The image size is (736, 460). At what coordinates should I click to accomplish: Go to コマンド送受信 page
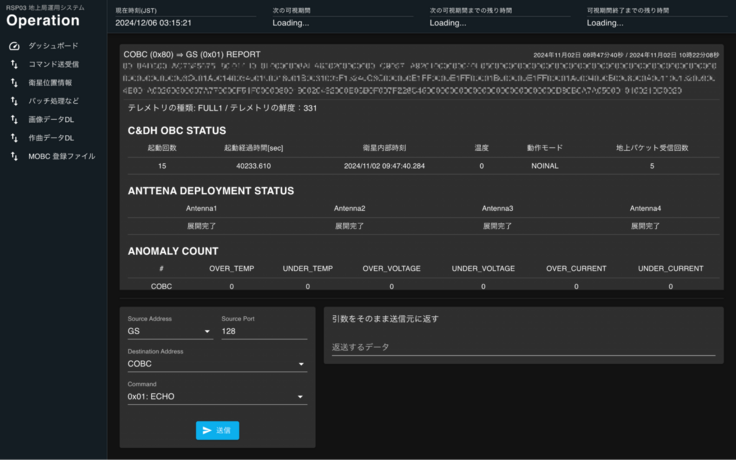click(x=53, y=64)
